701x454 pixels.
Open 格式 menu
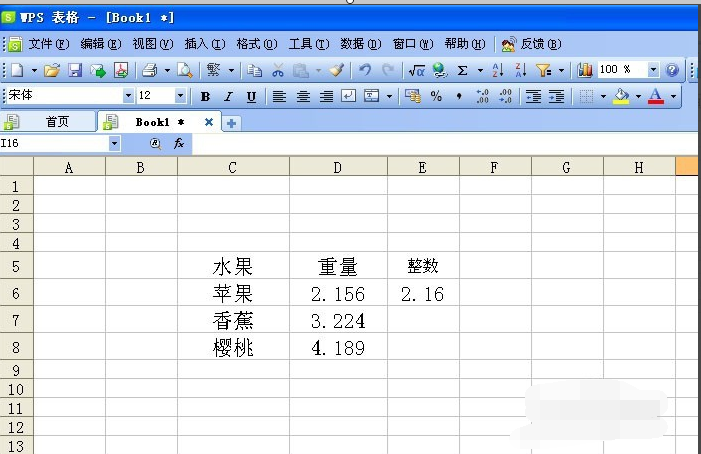pos(257,44)
